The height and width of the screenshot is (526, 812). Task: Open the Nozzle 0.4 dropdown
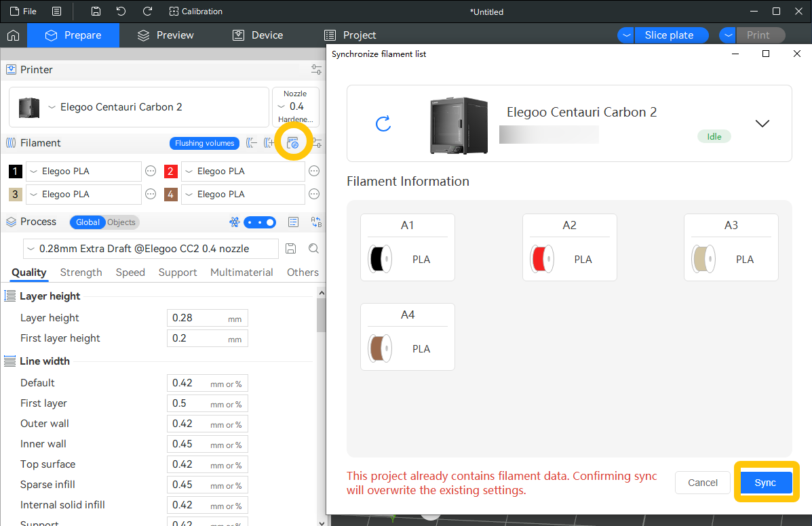click(296, 106)
